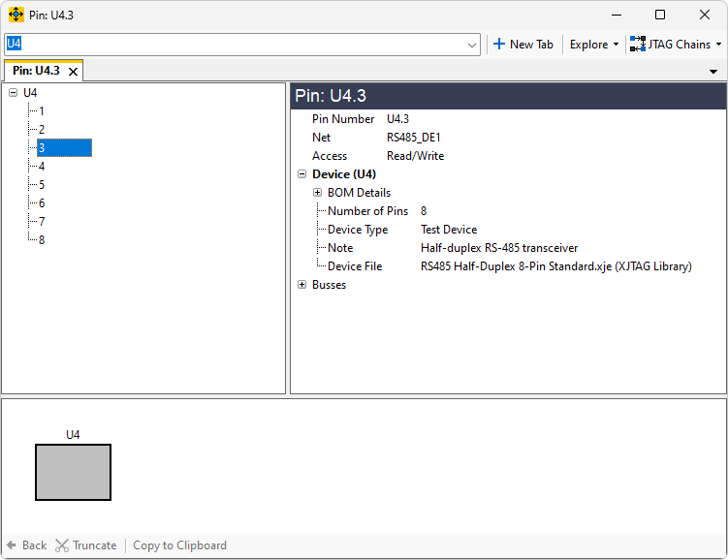Expand the Busses section
Screen dimensions: 728x560
pos(301,285)
